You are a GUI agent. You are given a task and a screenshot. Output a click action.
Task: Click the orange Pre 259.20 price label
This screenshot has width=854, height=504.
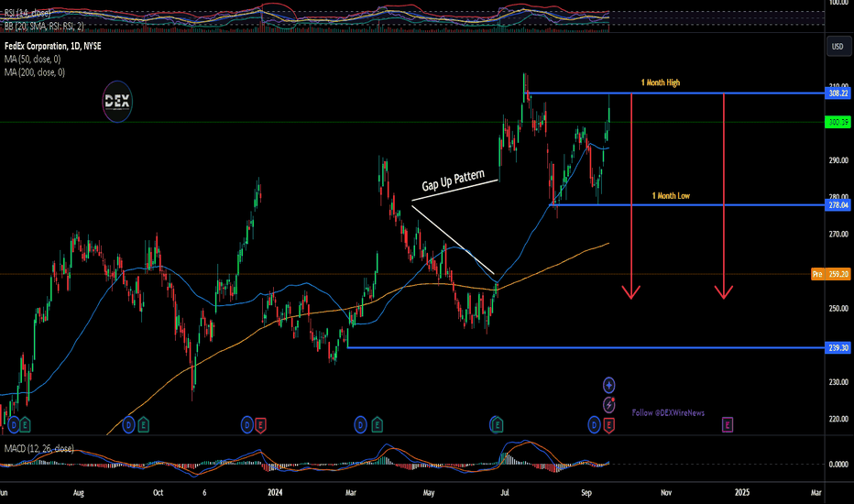[x=830, y=274]
